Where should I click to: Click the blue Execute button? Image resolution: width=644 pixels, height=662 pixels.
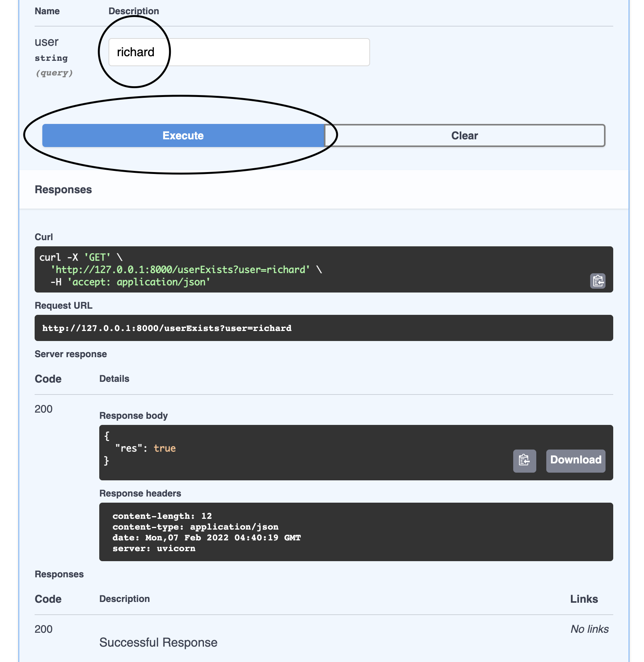tap(183, 135)
